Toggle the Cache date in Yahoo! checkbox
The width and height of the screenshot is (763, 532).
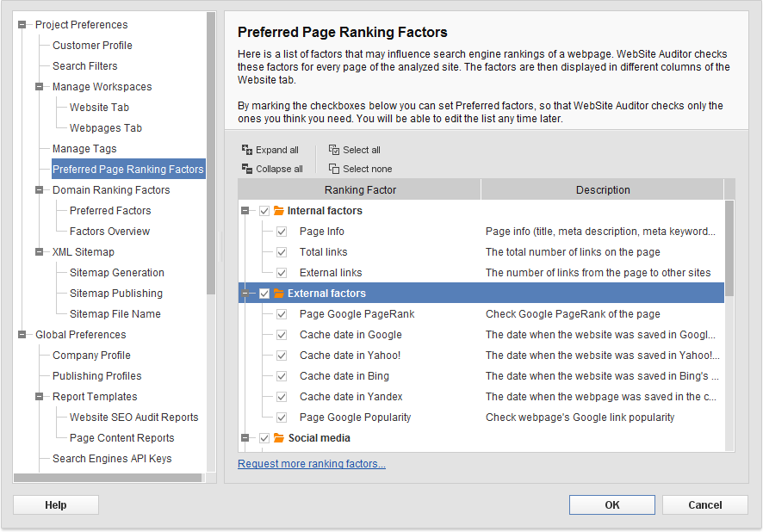point(282,356)
